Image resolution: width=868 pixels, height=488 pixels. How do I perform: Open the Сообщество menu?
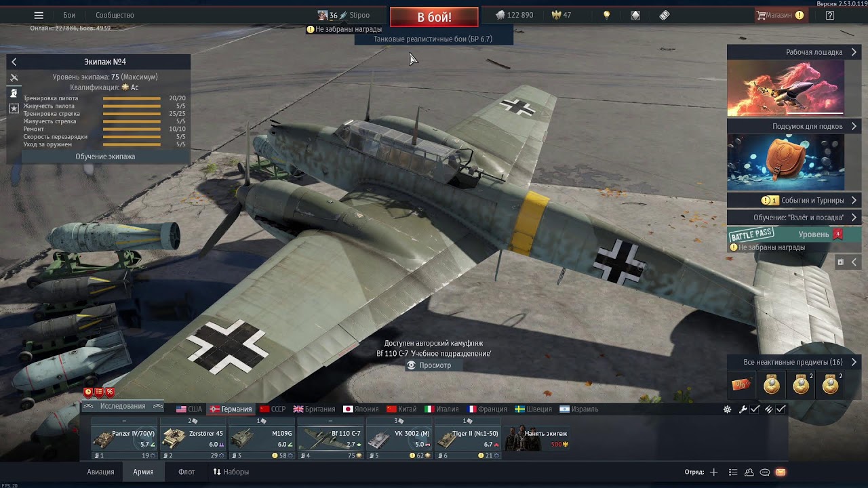coord(115,15)
